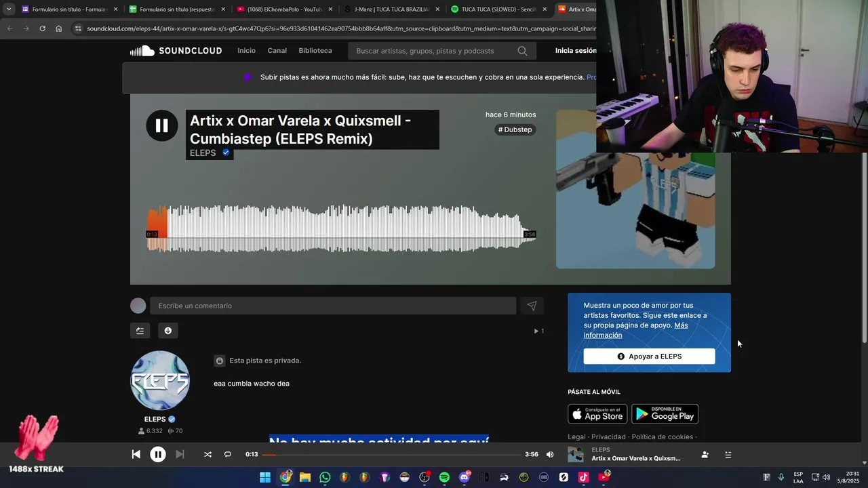Image resolution: width=868 pixels, height=488 pixels.
Task: Click the microphone icon in system tray
Action: coord(781,477)
